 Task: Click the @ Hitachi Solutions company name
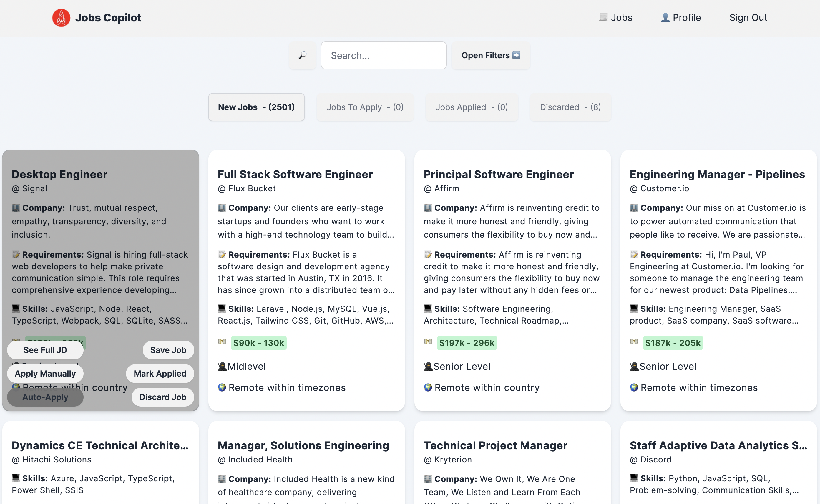point(52,460)
